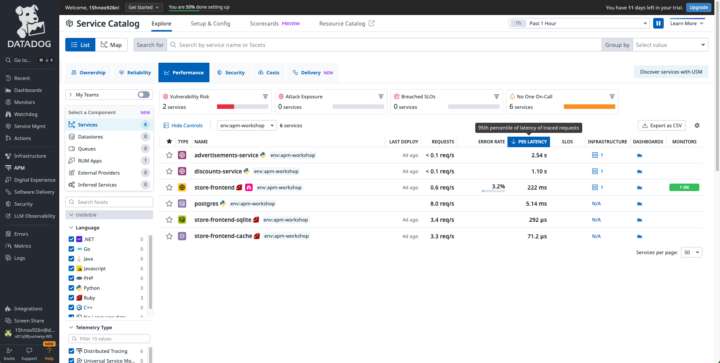720x363 pixels.
Task: Click the Upgrade button
Action: (699, 7)
